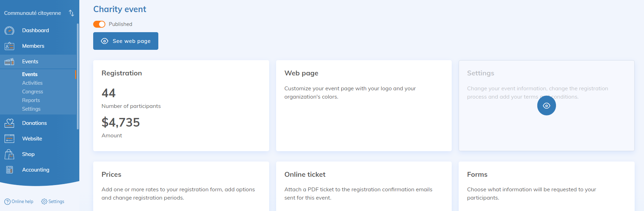This screenshot has width=644, height=211.
Task: Open Shop using the shopping bag icon
Action: (x=9, y=154)
